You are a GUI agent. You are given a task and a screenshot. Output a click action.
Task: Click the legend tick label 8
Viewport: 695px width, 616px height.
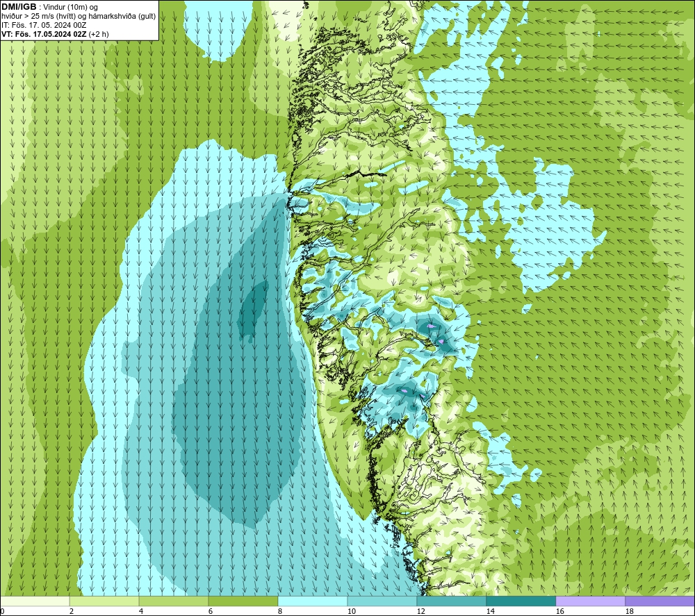(x=280, y=612)
